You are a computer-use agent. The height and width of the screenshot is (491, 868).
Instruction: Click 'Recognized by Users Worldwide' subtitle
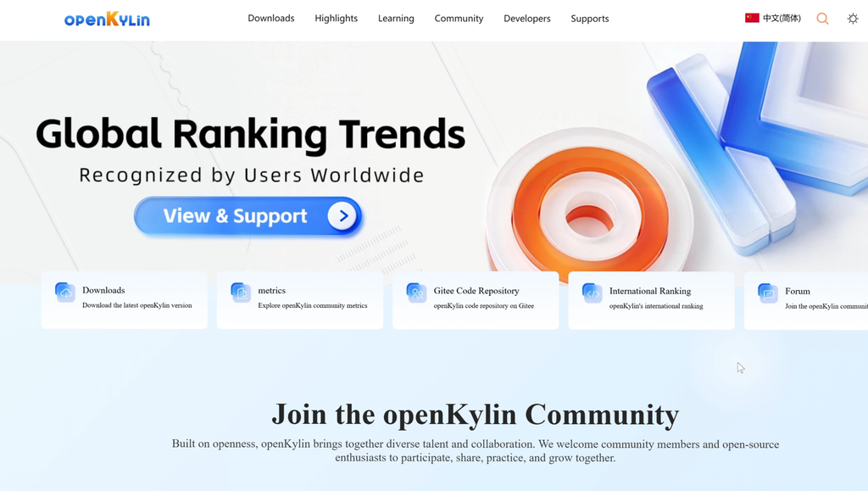coord(251,176)
